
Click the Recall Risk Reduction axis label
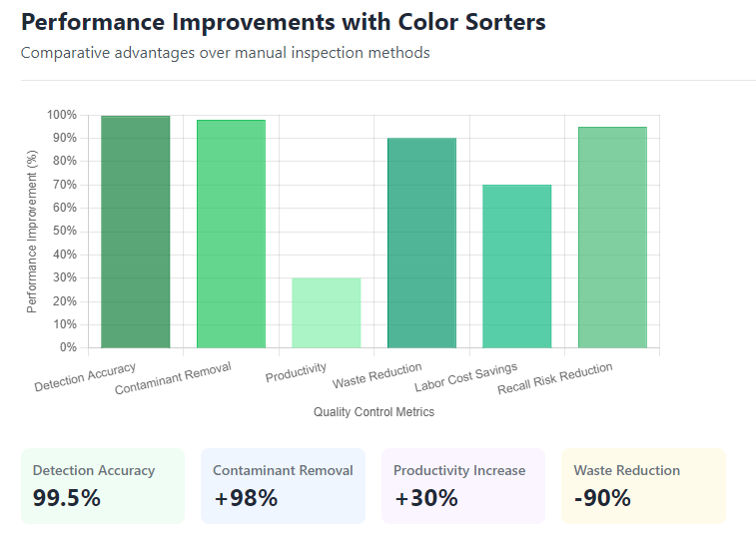click(555, 379)
